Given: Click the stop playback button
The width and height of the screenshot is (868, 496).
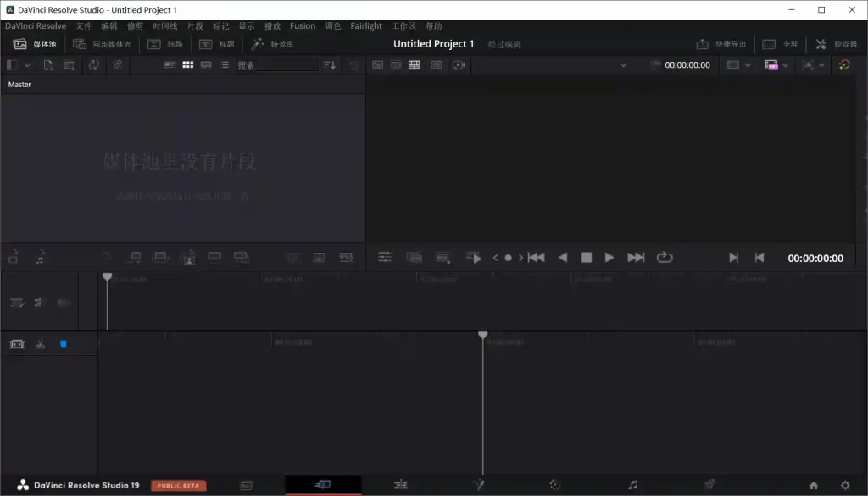Looking at the screenshot, I should (x=586, y=258).
